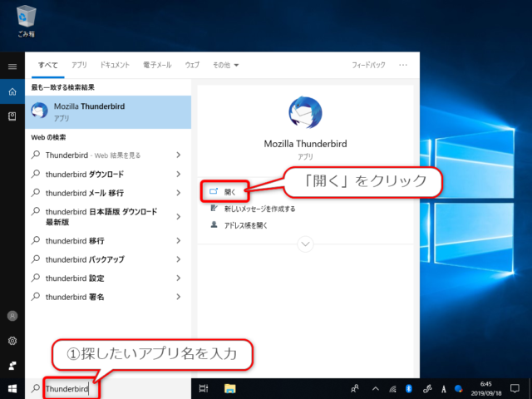
Task: Open the Windows Start button
Action: coord(12,388)
